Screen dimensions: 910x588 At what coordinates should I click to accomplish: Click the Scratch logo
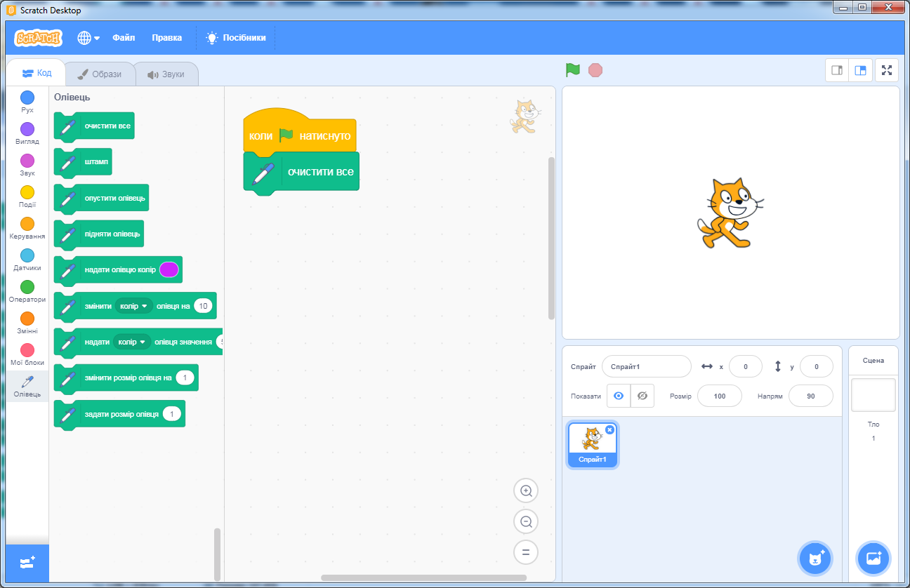click(x=38, y=38)
